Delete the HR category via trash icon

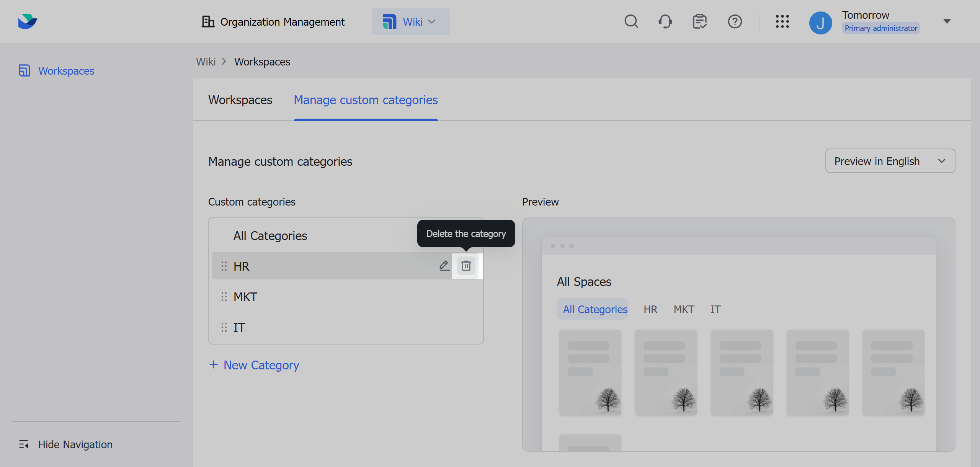(x=466, y=266)
